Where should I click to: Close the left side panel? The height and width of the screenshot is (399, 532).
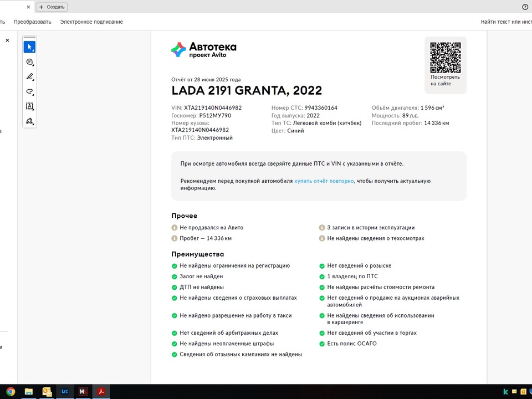click(x=7, y=40)
